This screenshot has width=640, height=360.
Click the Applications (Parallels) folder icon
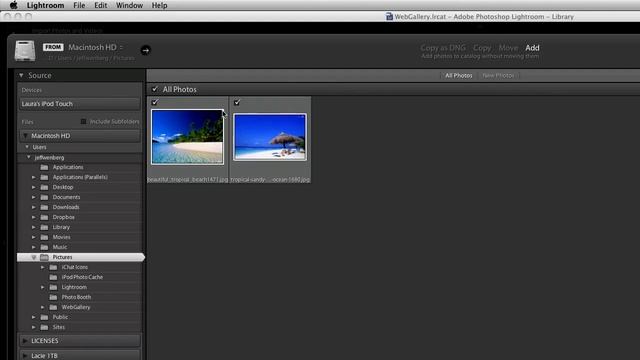point(44,177)
